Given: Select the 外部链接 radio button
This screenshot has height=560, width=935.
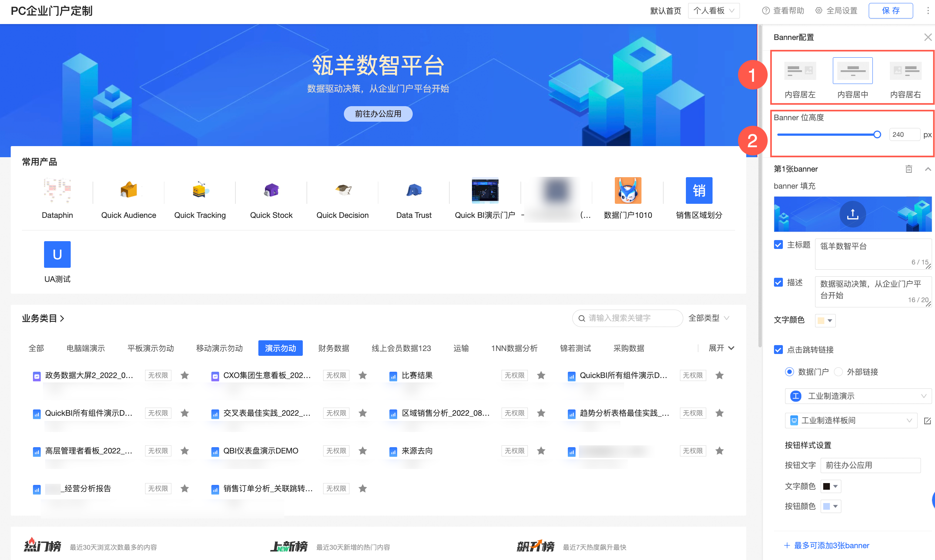Looking at the screenshot, I should (x=838, y=372).
